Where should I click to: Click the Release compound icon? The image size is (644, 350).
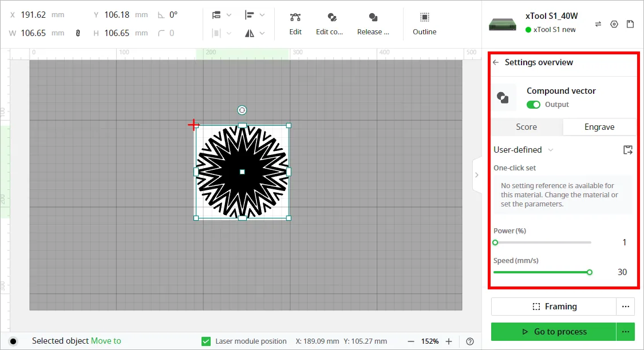click(373, 17)
